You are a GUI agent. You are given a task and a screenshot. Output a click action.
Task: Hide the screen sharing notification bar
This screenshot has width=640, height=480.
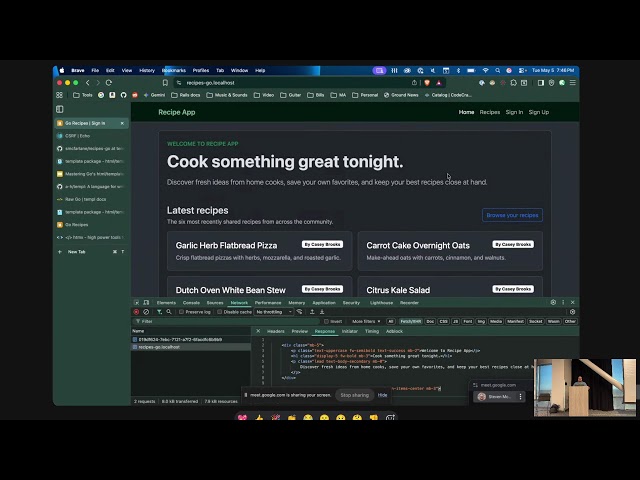tap(382, 395)
